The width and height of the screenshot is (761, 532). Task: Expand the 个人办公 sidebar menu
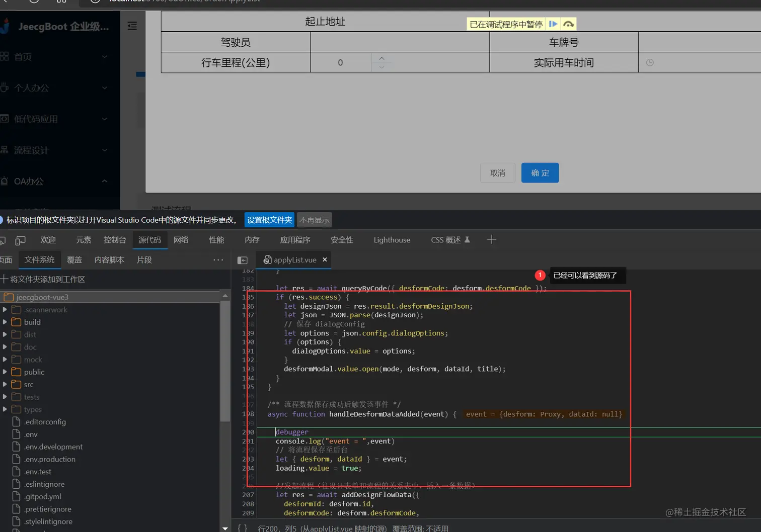coord(60,88)
